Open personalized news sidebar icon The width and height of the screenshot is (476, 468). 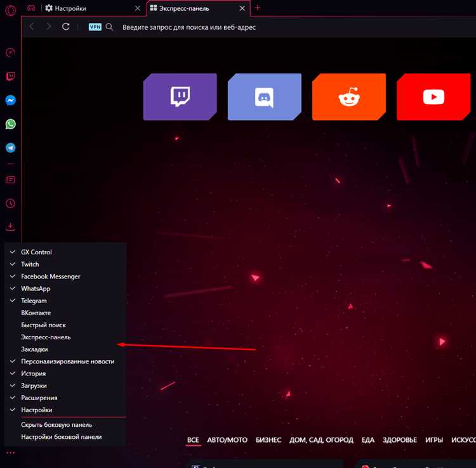pyautogui.click(x=10, y=180)
